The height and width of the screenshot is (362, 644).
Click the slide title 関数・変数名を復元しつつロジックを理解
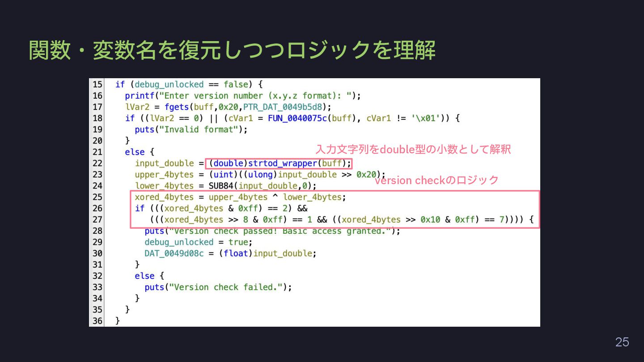tap(232, 50)
